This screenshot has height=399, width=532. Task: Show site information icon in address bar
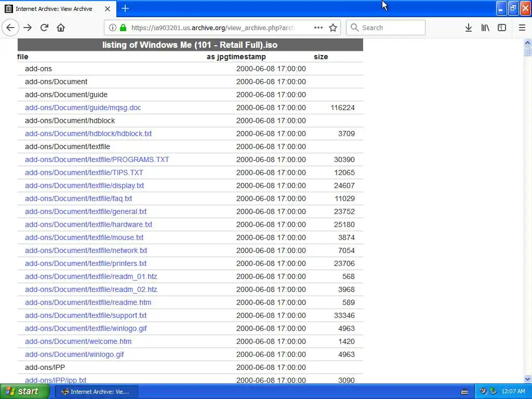click(x=113, y=28)
